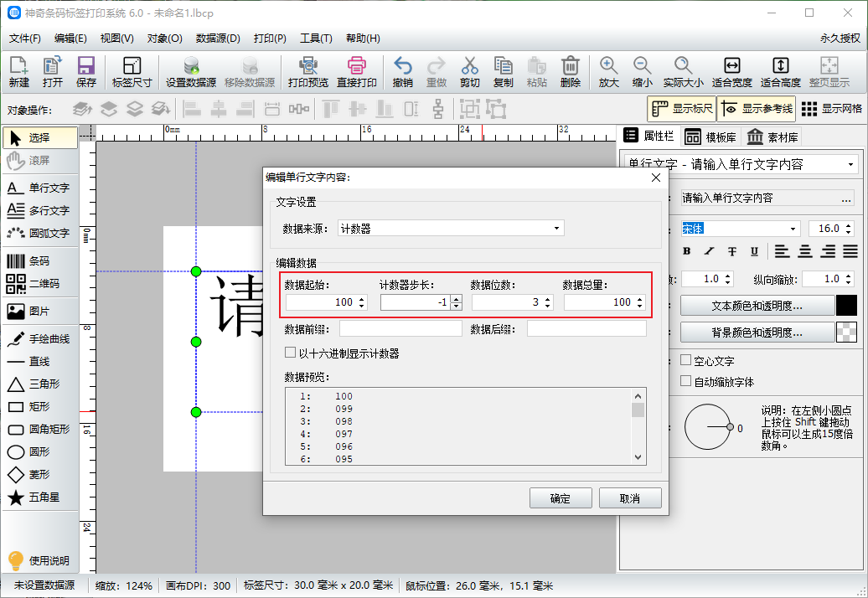Select the 五角星 star shape tool
Screen dimensions: 868x598
point(40,497)
